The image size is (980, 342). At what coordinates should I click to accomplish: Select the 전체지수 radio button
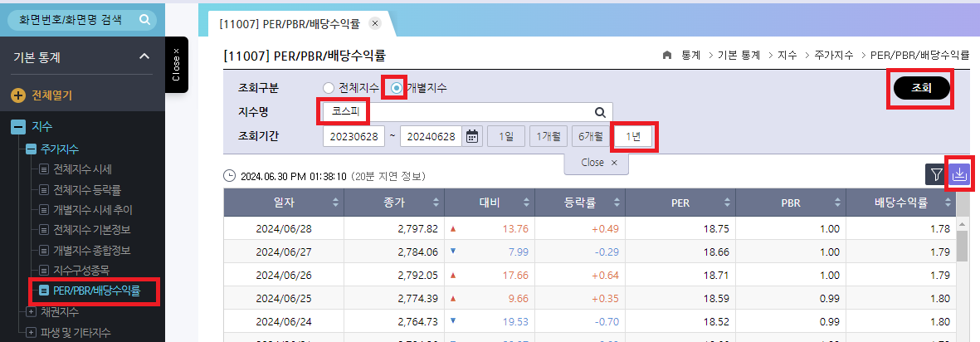329,88
